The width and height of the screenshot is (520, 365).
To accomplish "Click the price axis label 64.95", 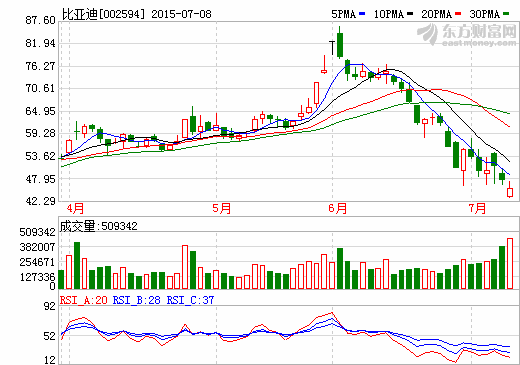I will 40,111.
